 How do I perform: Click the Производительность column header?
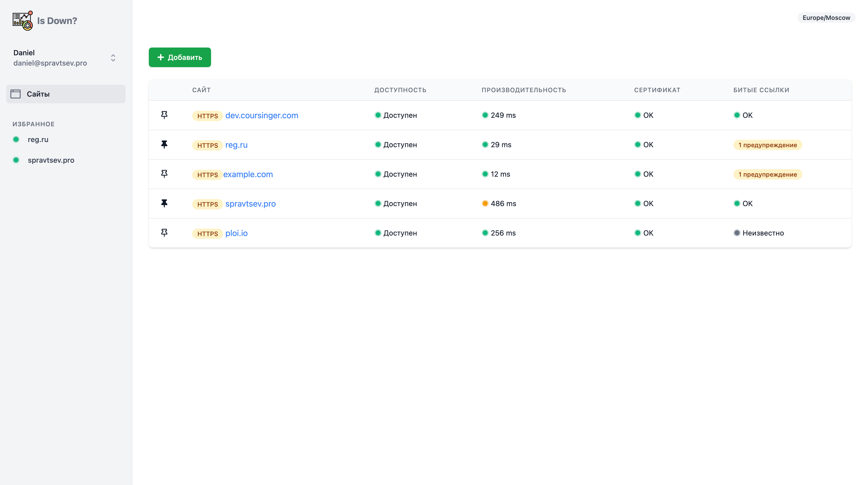point(524,90)
